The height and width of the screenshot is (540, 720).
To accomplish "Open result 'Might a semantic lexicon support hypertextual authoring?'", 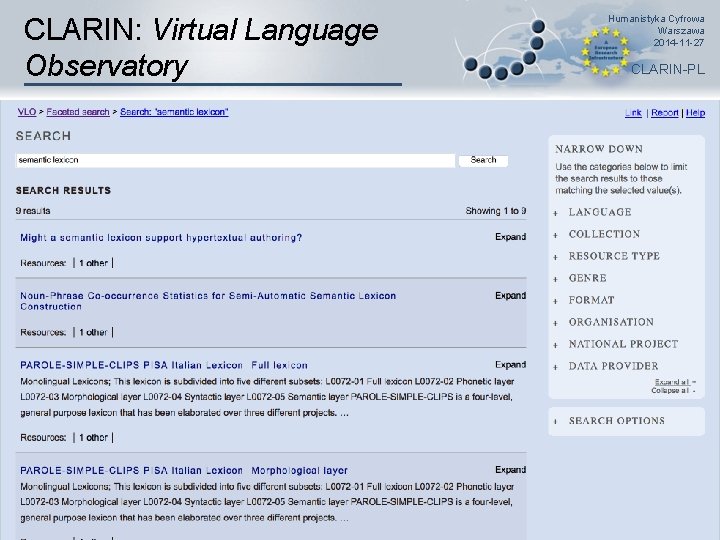I will click(x=161, y=238).
